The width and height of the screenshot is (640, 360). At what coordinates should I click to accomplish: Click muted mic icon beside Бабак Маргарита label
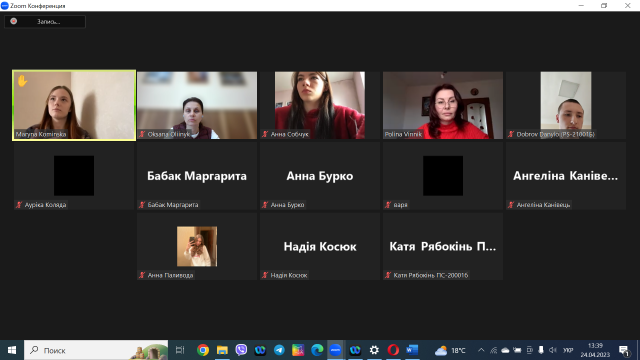142,204
